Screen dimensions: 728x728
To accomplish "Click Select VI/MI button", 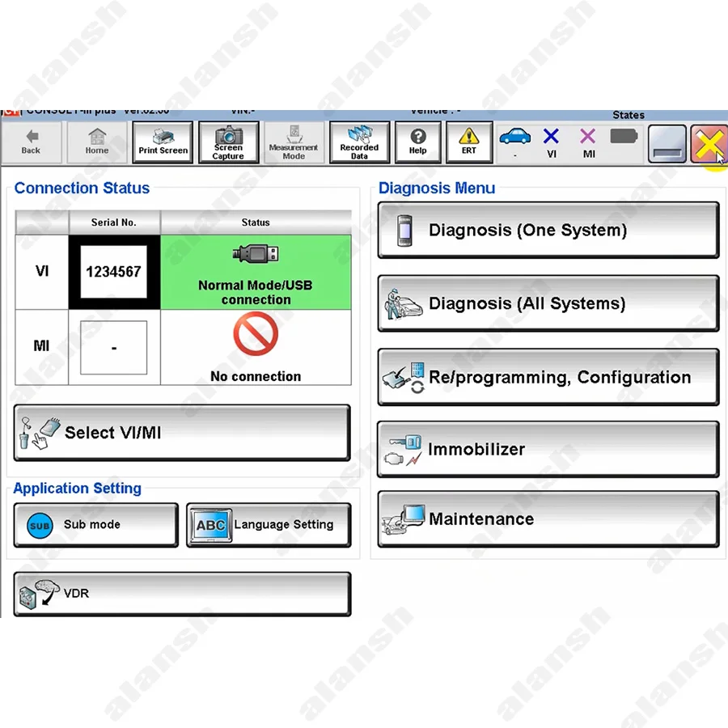I will click(x=182, y=432).
